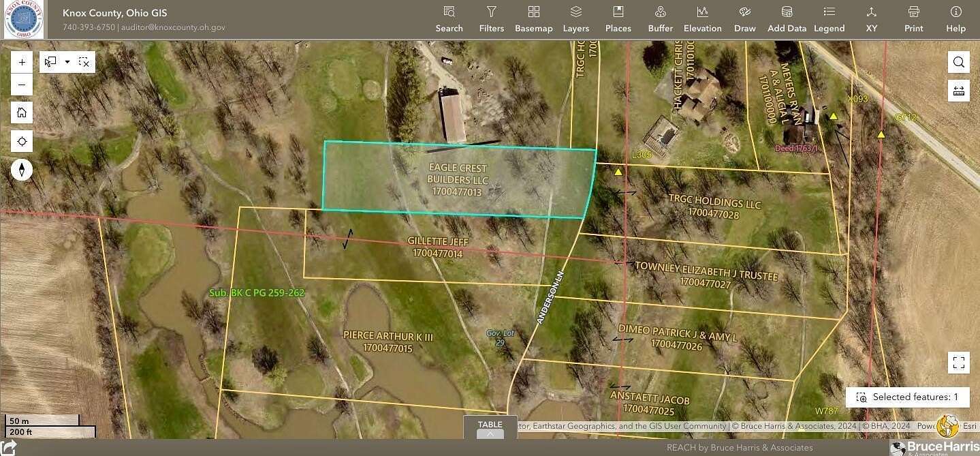Show the map Legend
980x456 pixels.
[x=829, y=17]
